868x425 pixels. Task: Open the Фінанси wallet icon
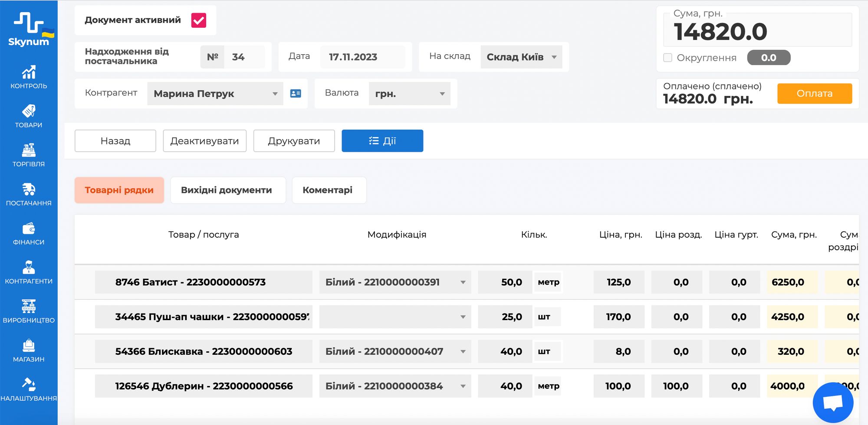(29, 233)
